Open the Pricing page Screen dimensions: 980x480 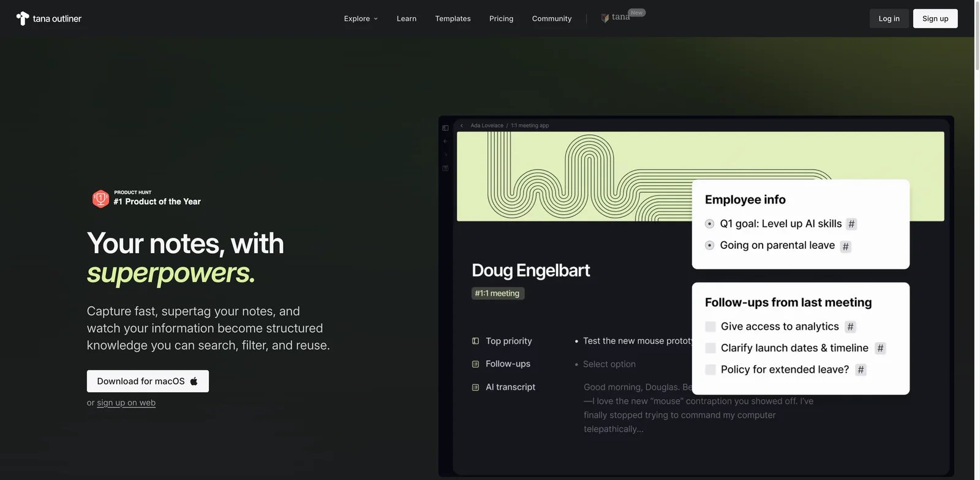502,18
